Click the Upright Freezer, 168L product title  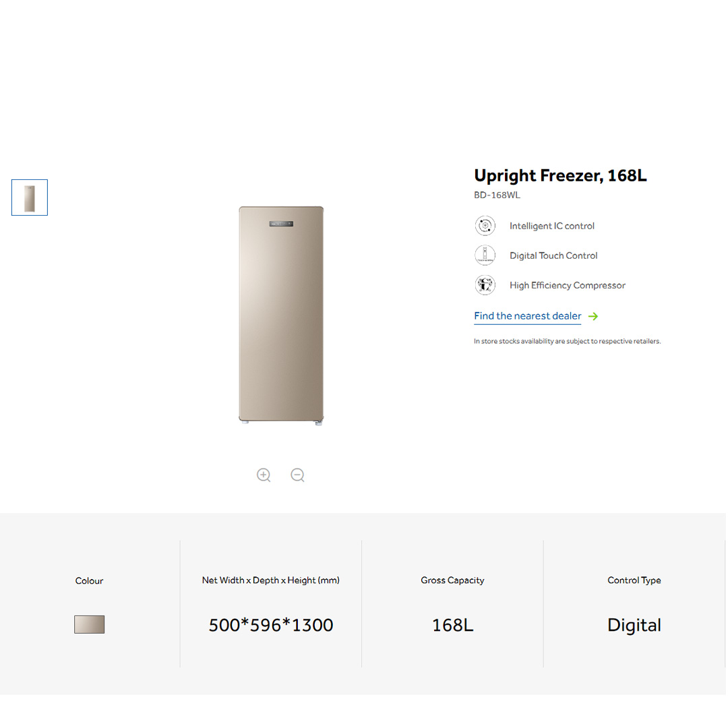[560, 175]
